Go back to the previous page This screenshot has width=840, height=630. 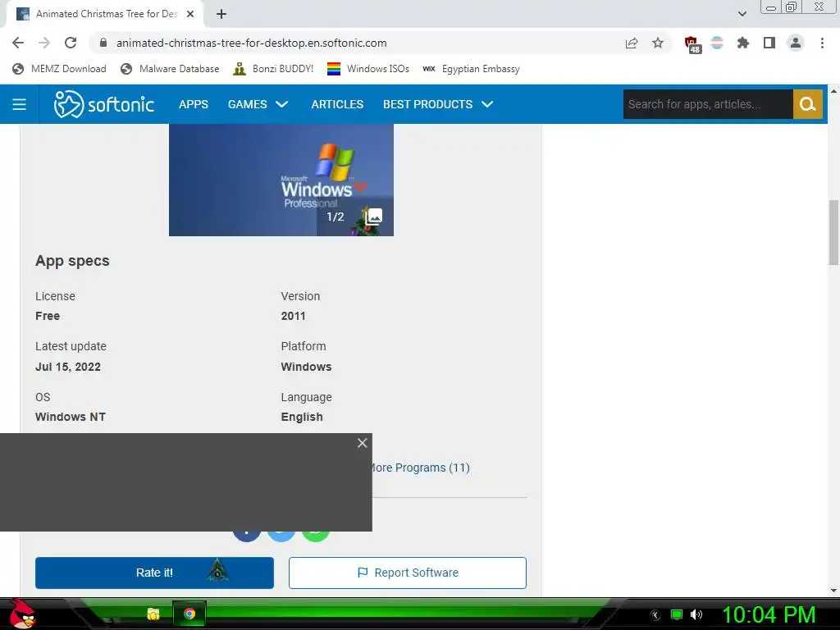coord(18,43)
